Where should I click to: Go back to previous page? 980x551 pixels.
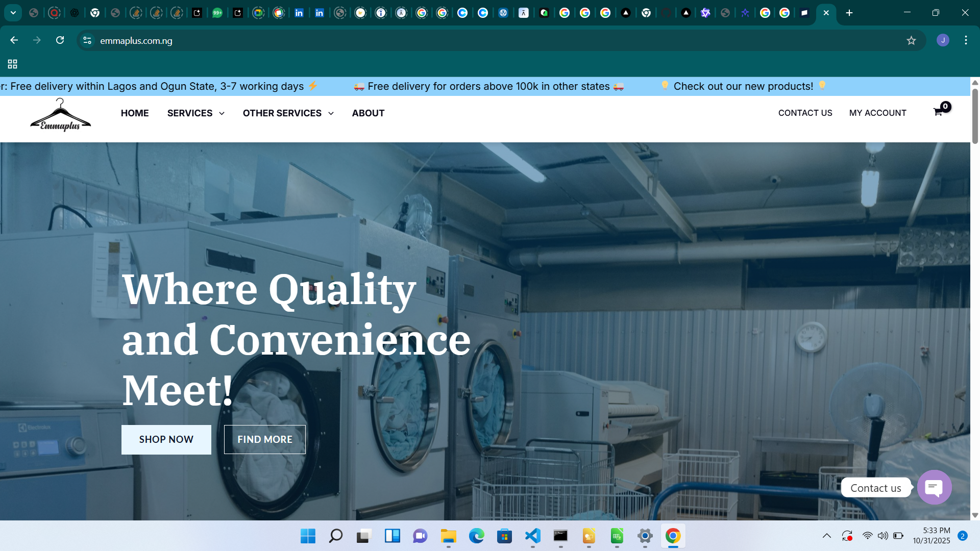coord(14,40)
